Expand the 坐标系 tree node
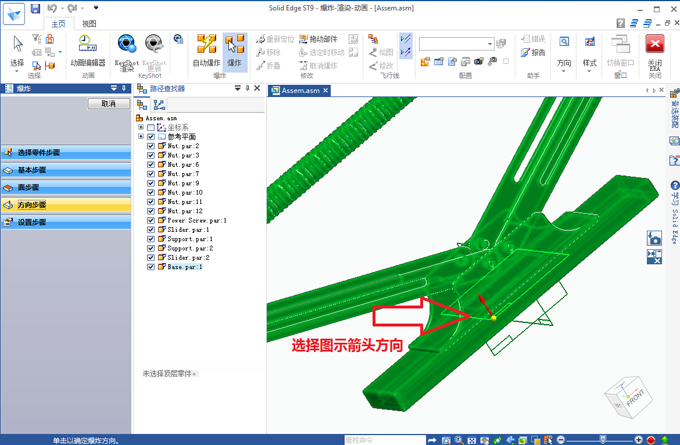 click(142, 128)
